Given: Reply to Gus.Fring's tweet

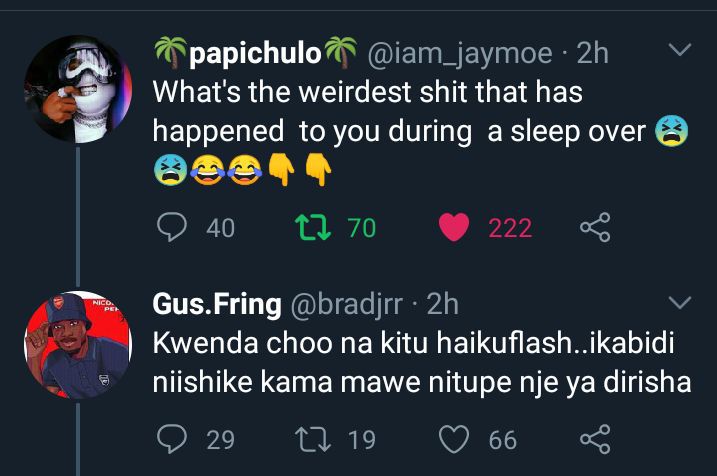Looking at the screenshot, I should [171, 439].
